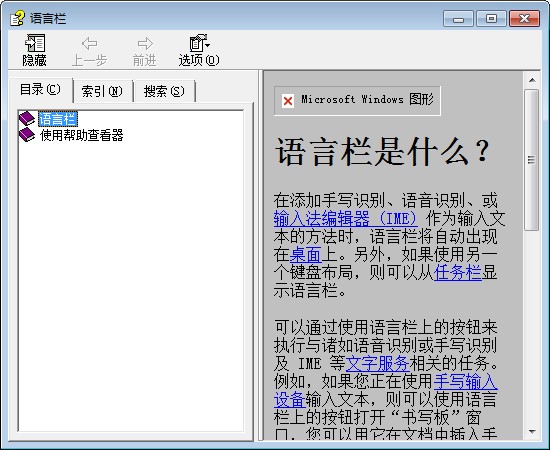The image size is (550, 450).
Task: Open the 选项 dropdown arrow
Action: point(208,45)
